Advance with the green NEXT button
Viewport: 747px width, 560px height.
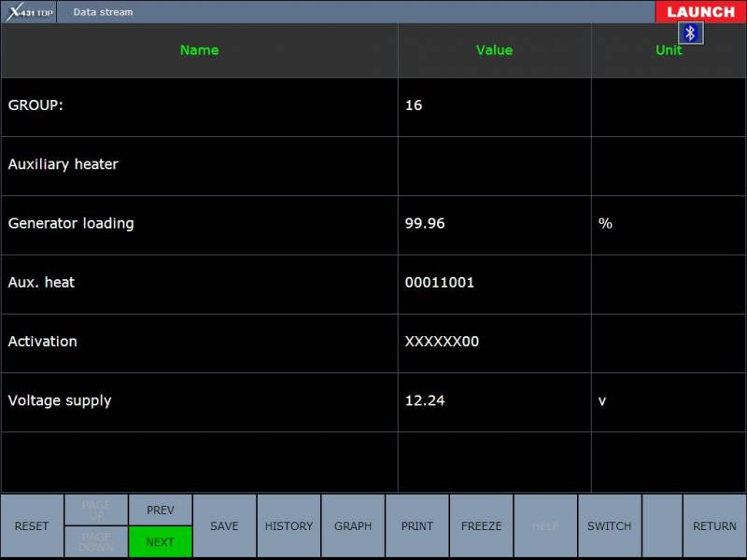(160, 541)
